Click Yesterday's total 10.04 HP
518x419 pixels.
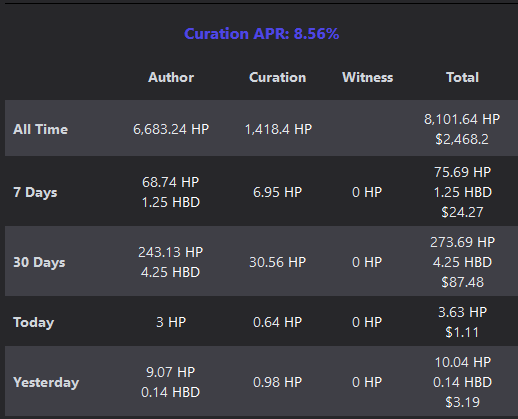coord(463,362)
